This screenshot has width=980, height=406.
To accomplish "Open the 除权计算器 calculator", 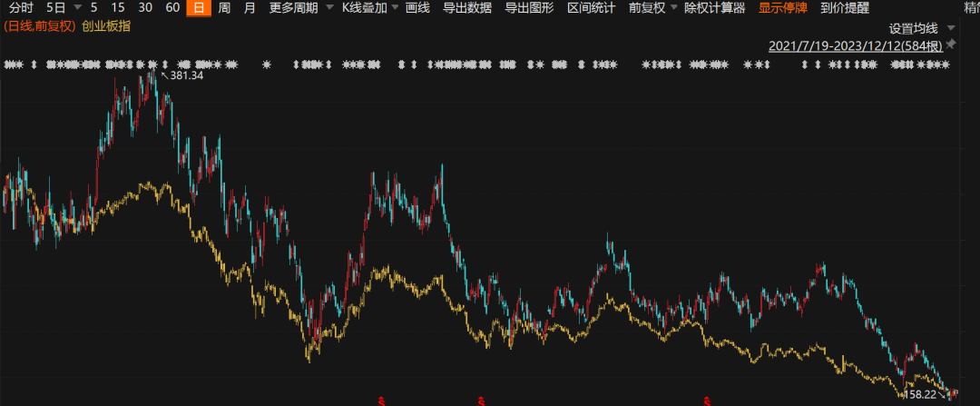I will 714,8.
